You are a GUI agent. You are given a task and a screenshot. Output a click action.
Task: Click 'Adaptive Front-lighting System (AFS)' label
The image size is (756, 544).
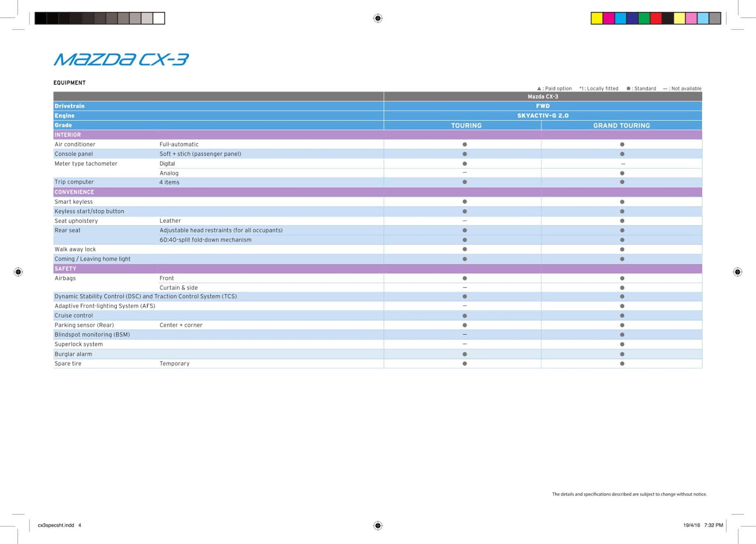[x=105, y=306]
